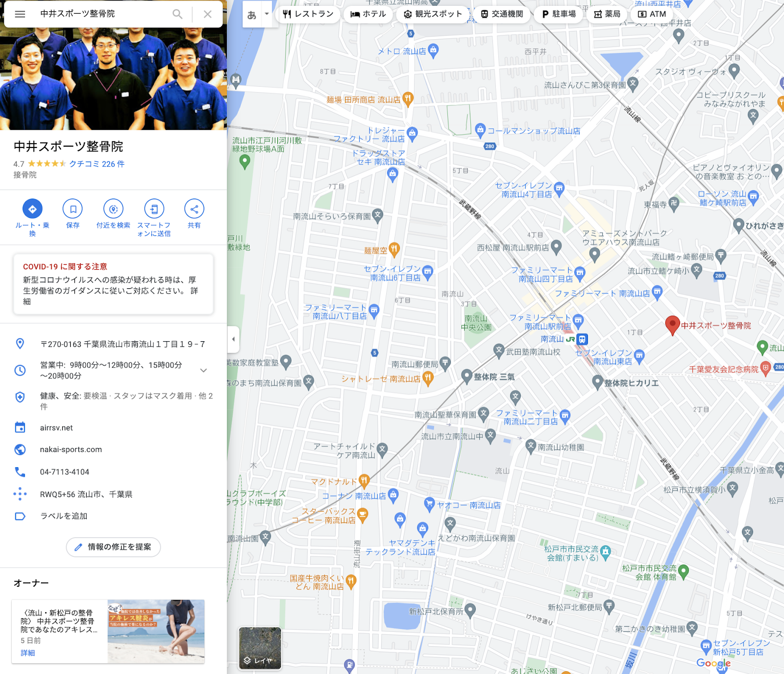Open the airrsv.net booking link

(56, 428)
